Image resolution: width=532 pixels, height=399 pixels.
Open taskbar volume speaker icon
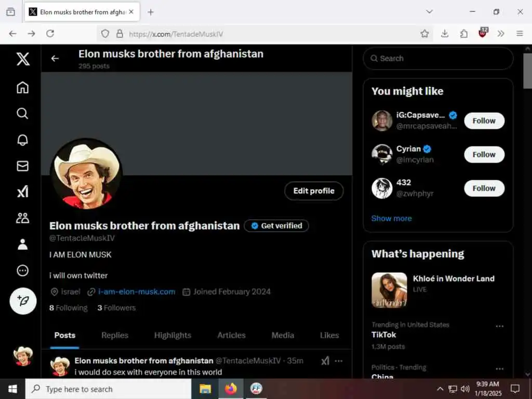[x=465, y=389]
